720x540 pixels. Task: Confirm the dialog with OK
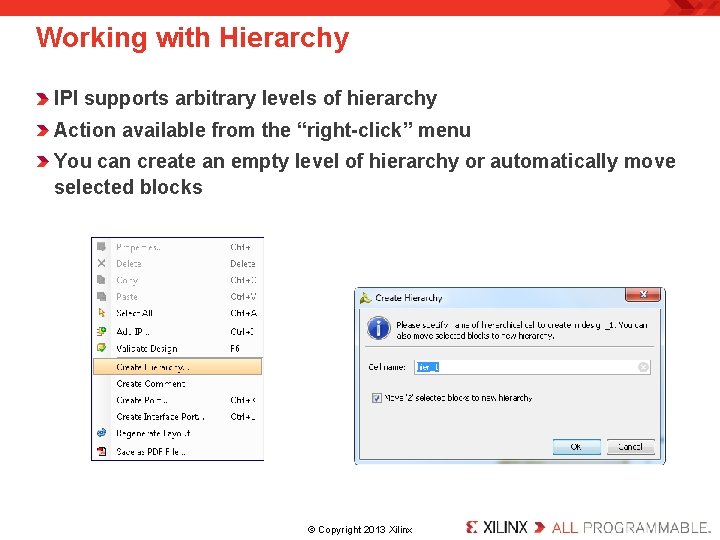click(576, 446)
